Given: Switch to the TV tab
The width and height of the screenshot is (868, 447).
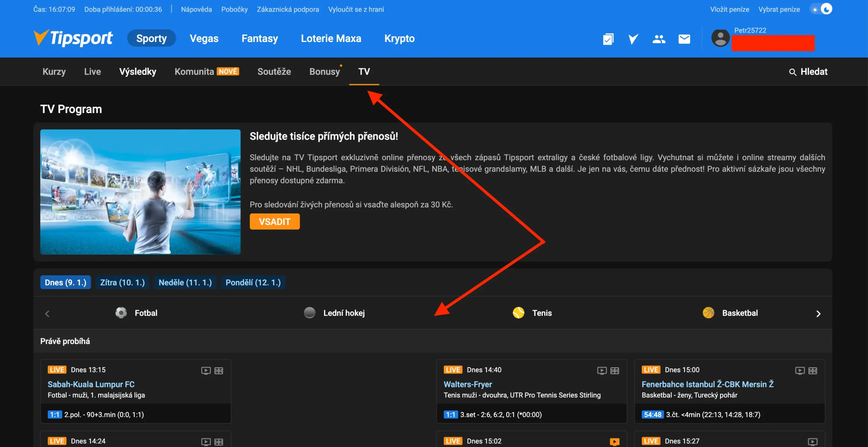Looking at the screenshot, I should coord(364,72).
